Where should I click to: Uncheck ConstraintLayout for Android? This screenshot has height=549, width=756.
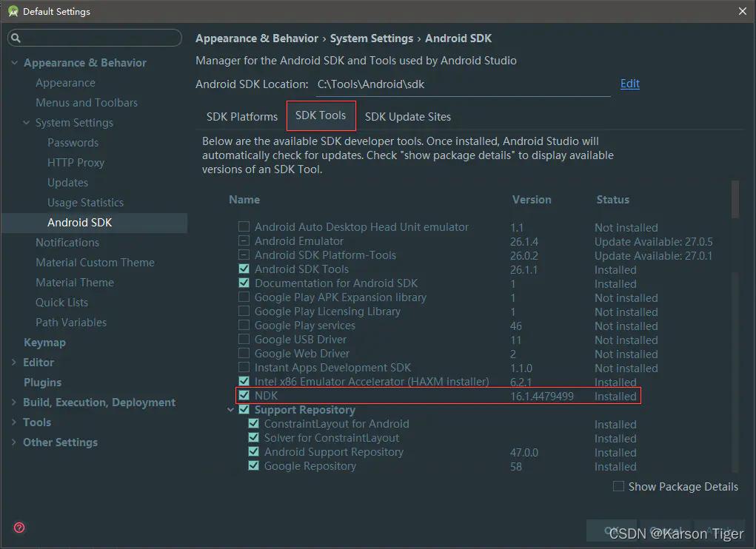[x=254, y=423]
